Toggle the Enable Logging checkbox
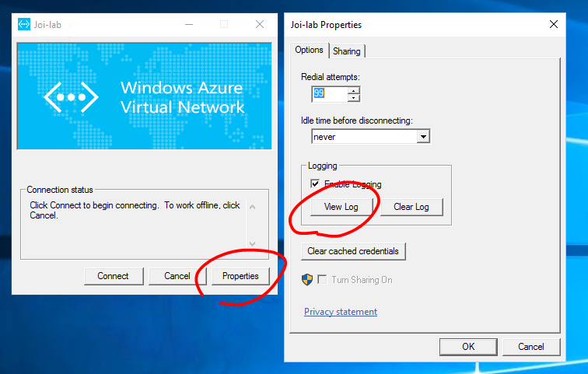Screen dimensions: 588x374 315,184
